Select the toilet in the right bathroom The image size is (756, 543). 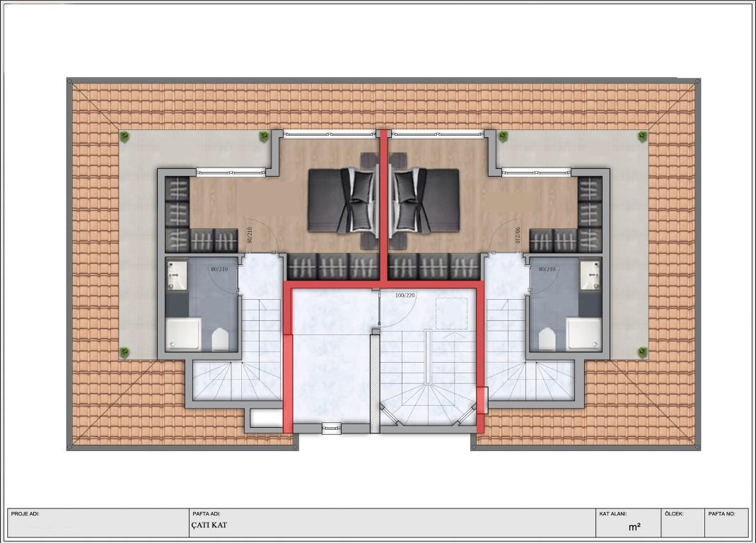pyautogui.click(x=547, y=339)
